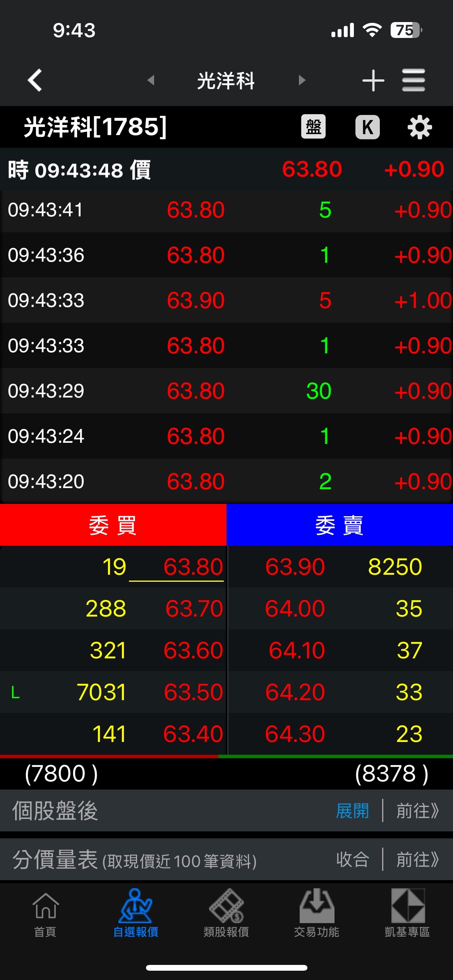Select the 09:43:41 trade row
The image size is (453, 980).
tap(226, 210)
